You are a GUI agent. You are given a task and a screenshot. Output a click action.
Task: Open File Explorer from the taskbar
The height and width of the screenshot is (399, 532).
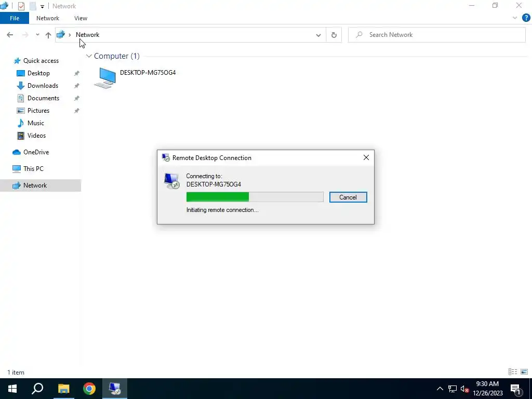pyautogui.click(x=63, y=389)
